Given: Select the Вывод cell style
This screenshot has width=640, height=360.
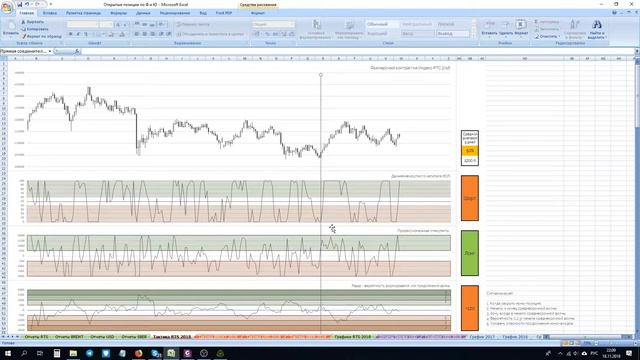Looking at the screenshot, I should (x=453, y=34).
